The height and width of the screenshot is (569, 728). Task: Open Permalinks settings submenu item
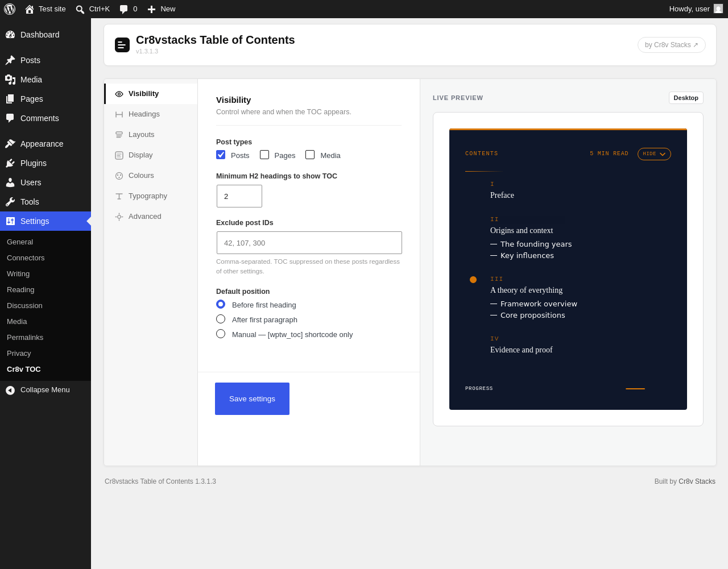pos(25,338)
